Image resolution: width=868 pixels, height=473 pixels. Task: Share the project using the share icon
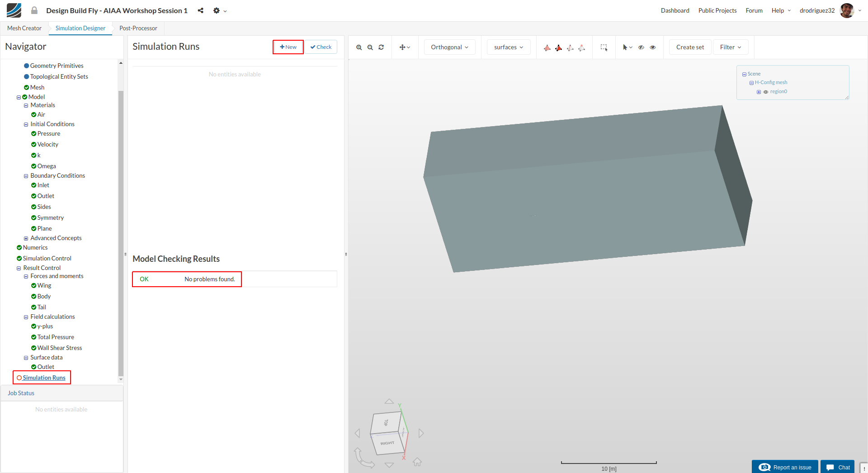(201, 10)
